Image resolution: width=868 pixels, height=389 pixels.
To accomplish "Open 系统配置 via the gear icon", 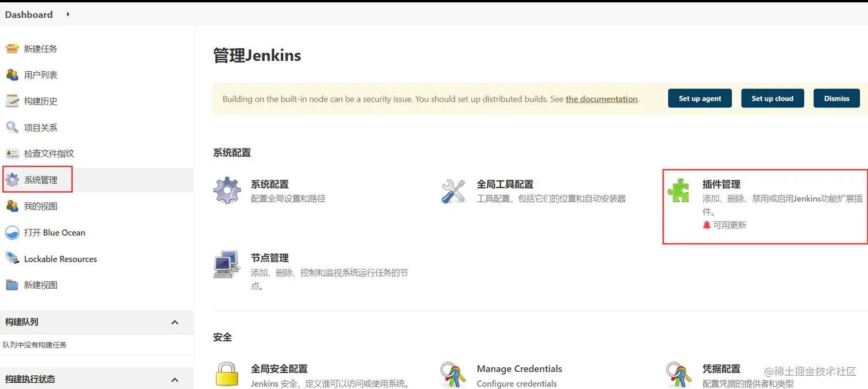I will click(x=227, y=189).
